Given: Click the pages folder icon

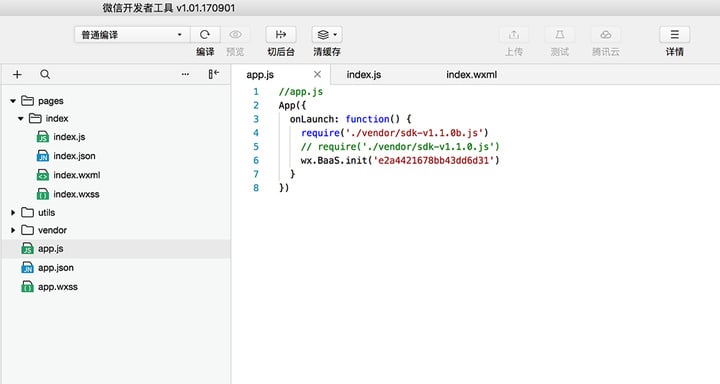Looking at the screenshot, I should (x=28, y=101).
